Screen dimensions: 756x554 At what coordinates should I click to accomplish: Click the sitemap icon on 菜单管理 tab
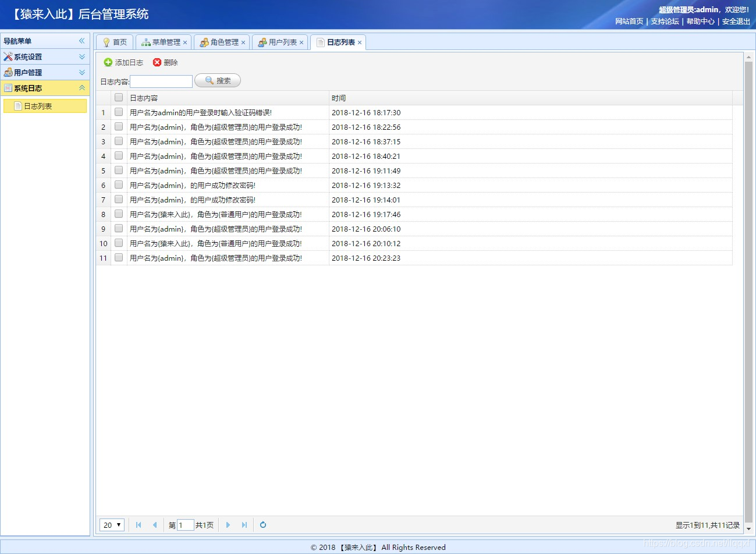(x=146, y=42)
